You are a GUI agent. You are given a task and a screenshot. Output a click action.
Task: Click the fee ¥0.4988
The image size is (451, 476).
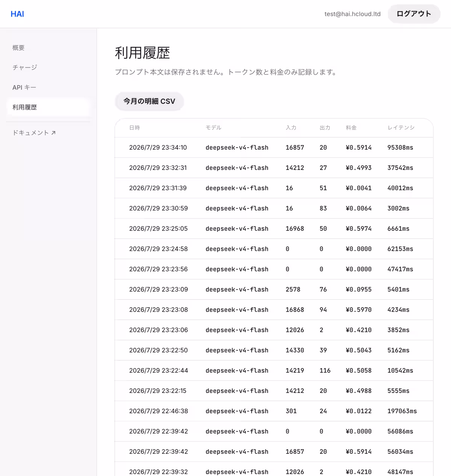[359, 391]
